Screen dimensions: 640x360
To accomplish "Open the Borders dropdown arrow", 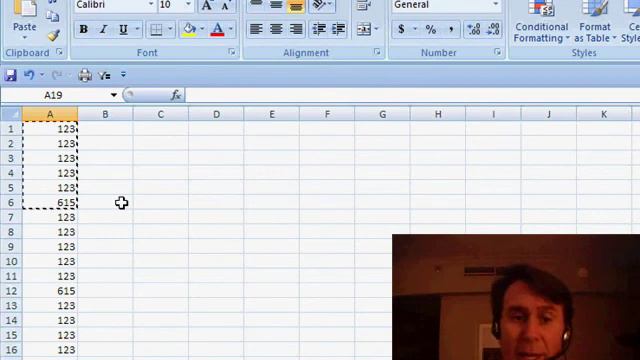I will point(170,29).
